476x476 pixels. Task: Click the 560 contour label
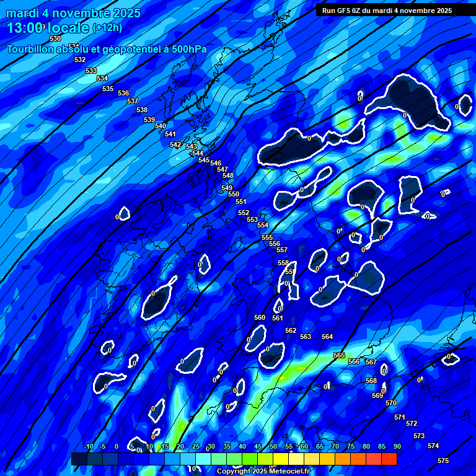click(260, 317)
